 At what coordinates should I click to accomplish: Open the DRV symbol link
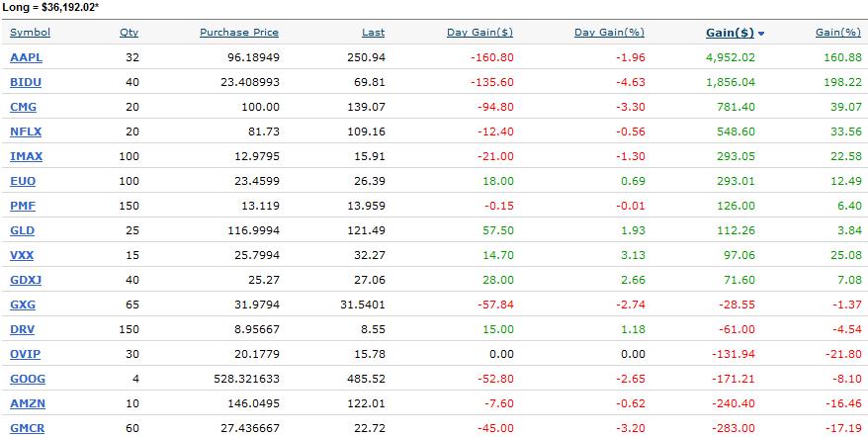tap(22, 329)
